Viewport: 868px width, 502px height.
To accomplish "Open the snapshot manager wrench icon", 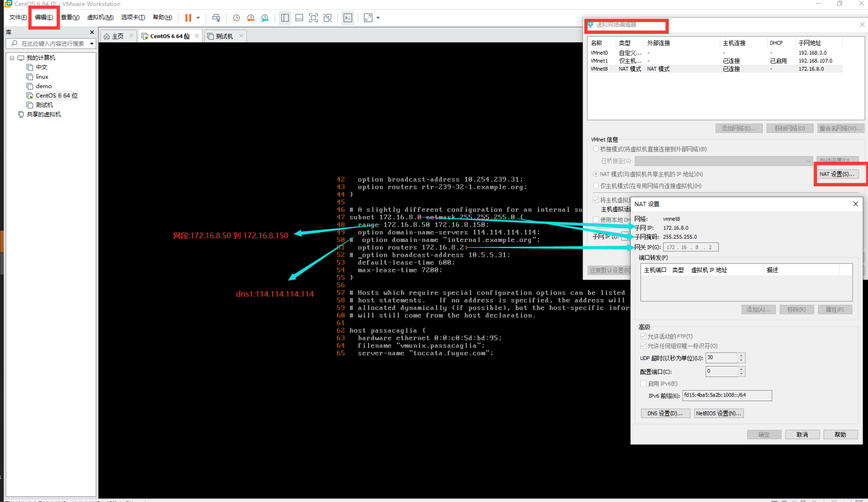I will (x=265, y=18).
